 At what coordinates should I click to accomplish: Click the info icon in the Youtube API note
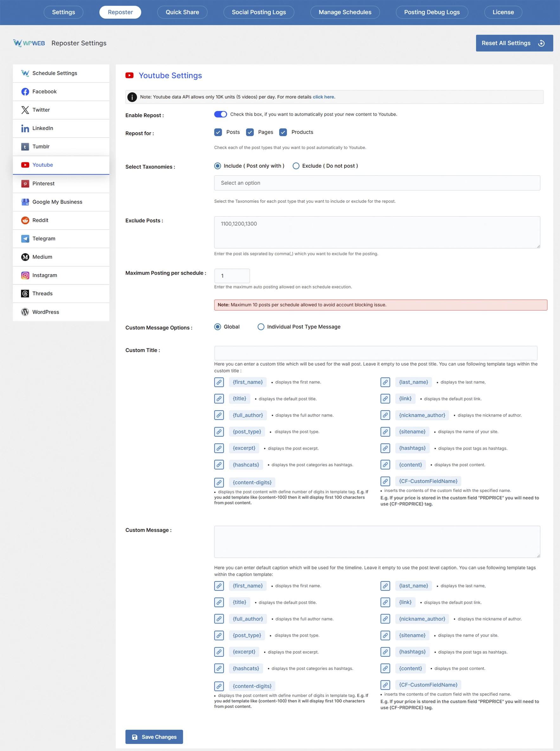(x=132, y=97)
